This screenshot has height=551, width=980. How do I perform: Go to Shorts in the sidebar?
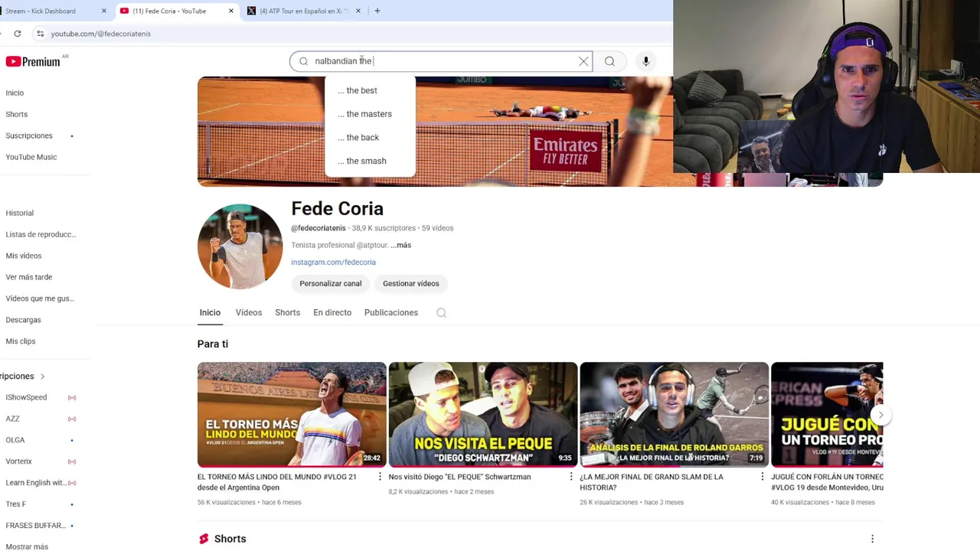(x=17, y=114)
